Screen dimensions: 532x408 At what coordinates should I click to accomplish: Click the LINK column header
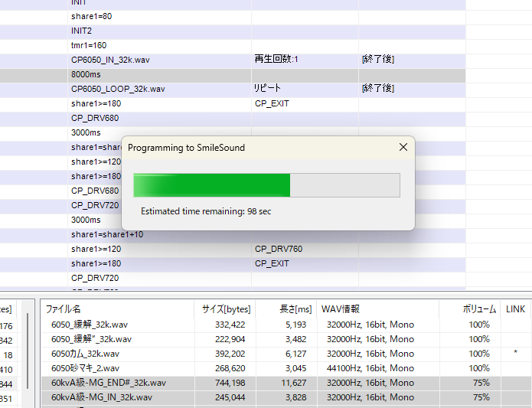tap(515, 309)
